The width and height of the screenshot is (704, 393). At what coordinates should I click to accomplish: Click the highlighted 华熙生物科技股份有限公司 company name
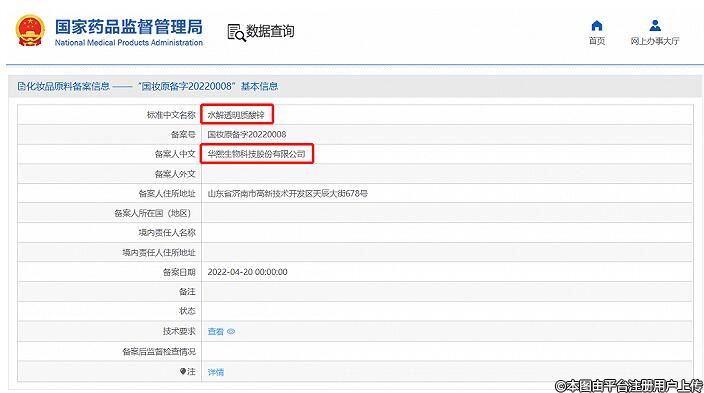coord(256,154)
